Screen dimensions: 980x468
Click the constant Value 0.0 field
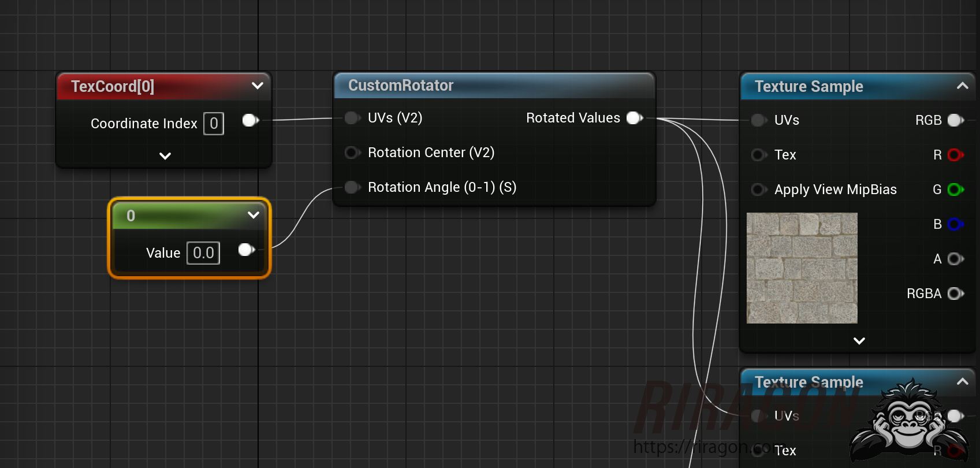coord(203,253)
